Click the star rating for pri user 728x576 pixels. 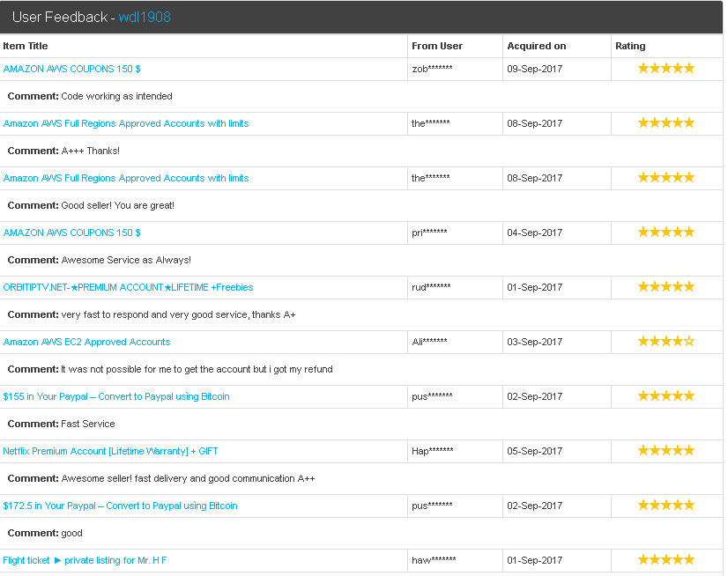click(x=666, y=232)
